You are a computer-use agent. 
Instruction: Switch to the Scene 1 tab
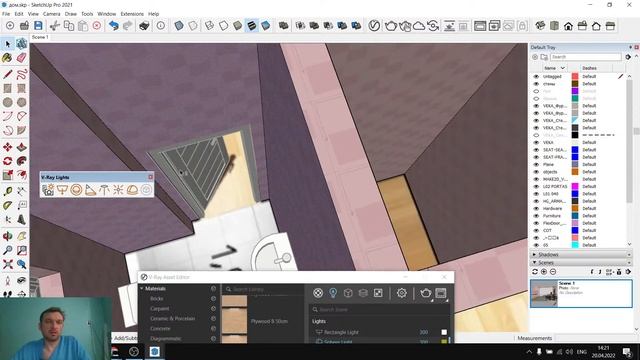[40, 37]
